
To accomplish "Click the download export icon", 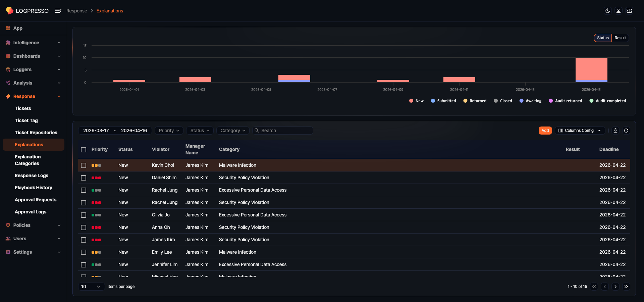I will click(615, 131).
